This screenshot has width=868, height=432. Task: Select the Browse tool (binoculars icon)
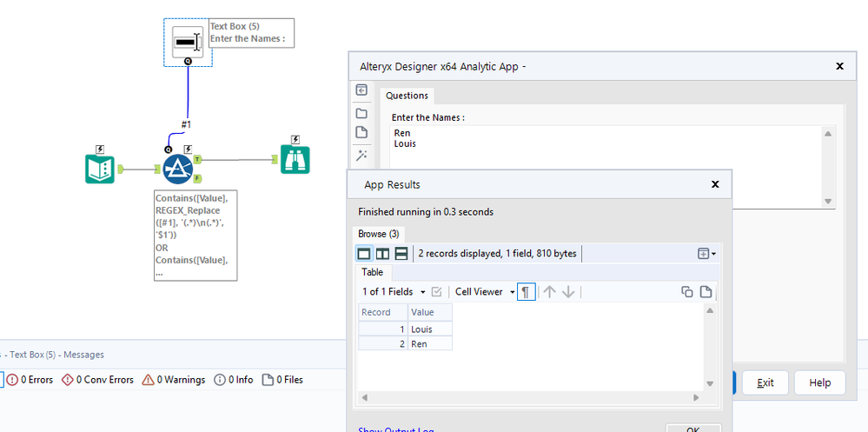(295, 160)
